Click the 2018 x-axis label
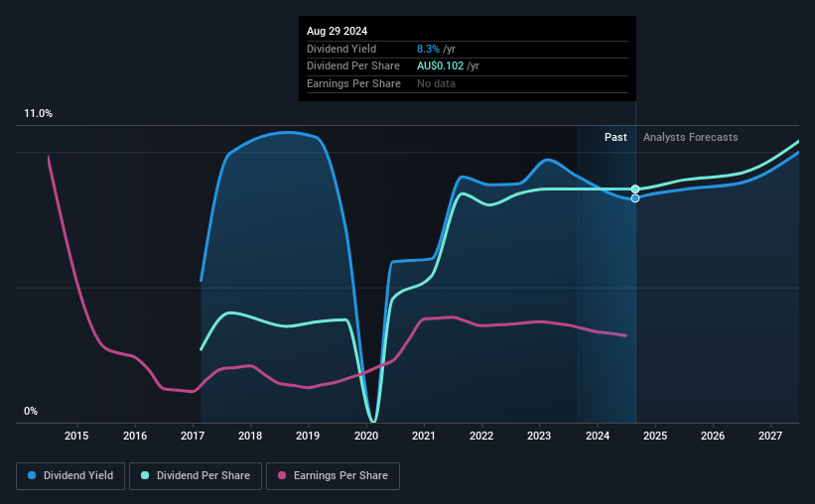This screenshot has width=815, height=504. pyautogui.click(x=250, y=436)
